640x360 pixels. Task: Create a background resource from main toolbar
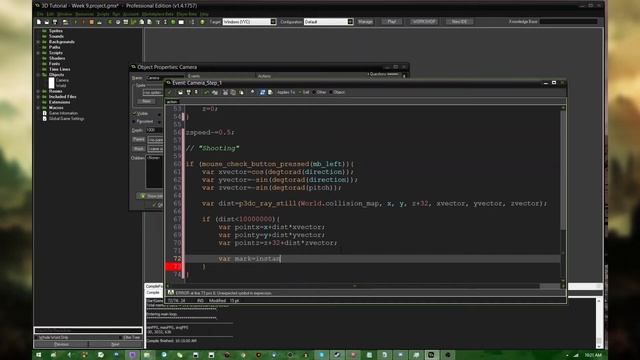[x=126, y=22]
